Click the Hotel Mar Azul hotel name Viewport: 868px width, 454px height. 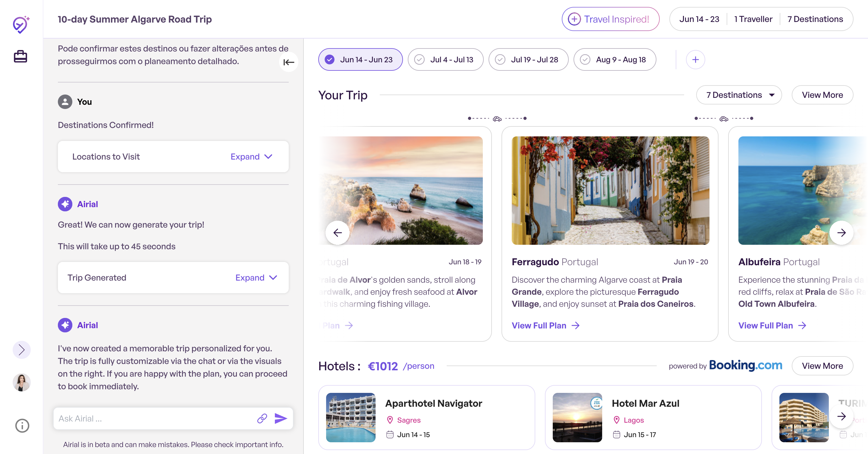(645, 403)
